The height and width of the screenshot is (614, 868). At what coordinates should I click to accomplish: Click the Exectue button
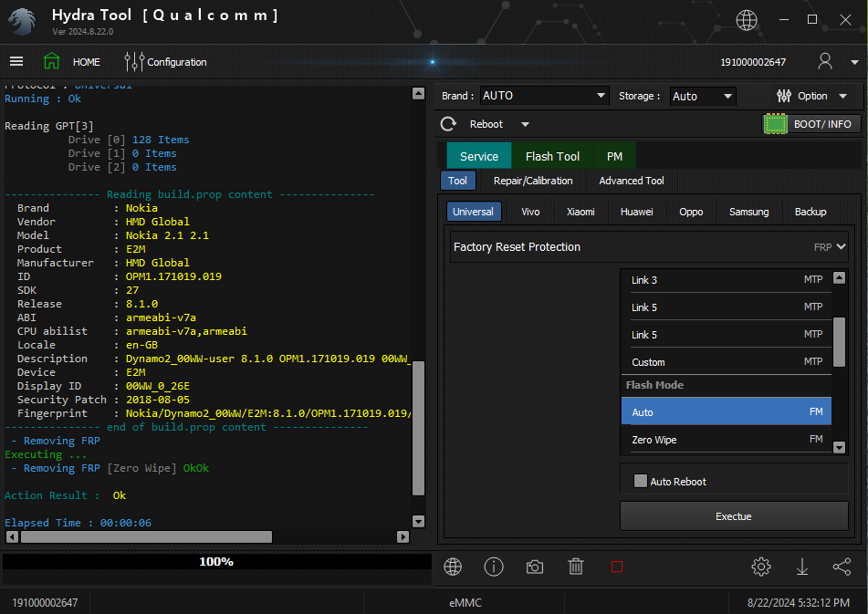(x=733, y=516)
